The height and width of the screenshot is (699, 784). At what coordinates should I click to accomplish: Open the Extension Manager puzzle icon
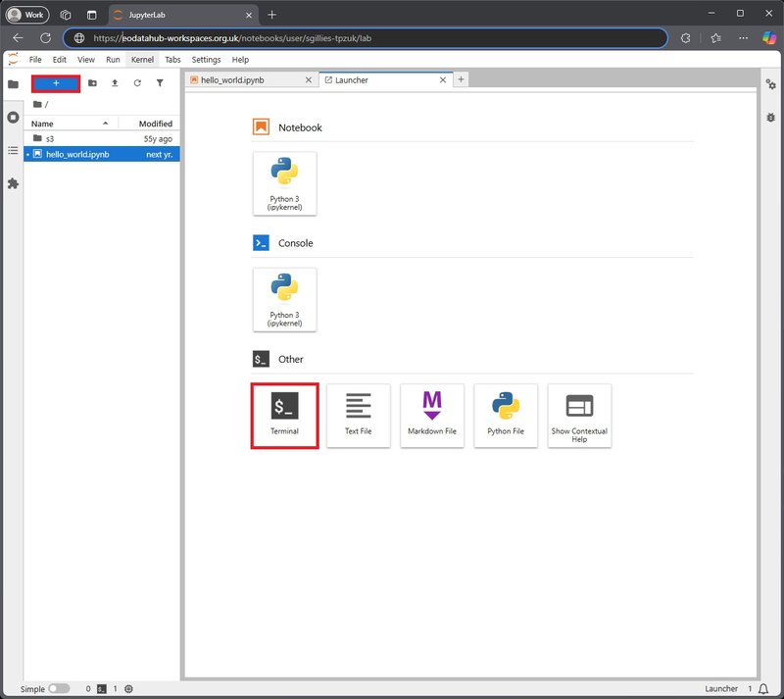(13, 183)
